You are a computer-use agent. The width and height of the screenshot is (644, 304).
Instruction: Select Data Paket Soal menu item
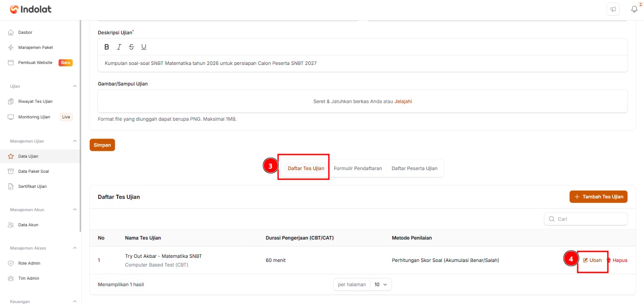[x=40, y=171]
